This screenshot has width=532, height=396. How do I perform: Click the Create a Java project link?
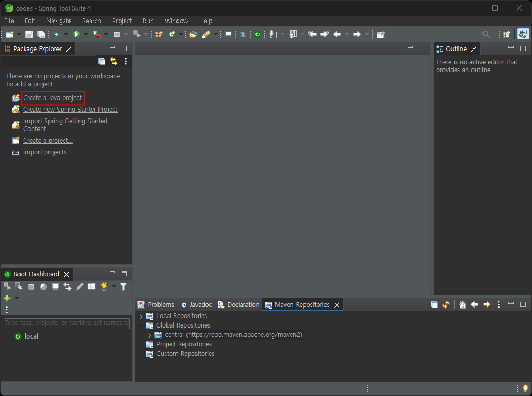point(52,98)
